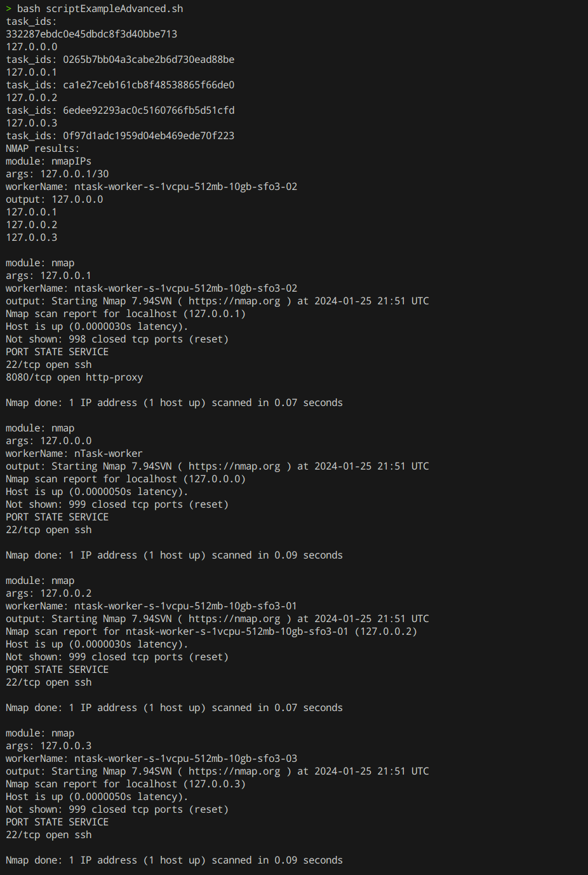Open nmap.org link above the 127.0.0.0 scan report
588x875 pixels.
point(234,466)
